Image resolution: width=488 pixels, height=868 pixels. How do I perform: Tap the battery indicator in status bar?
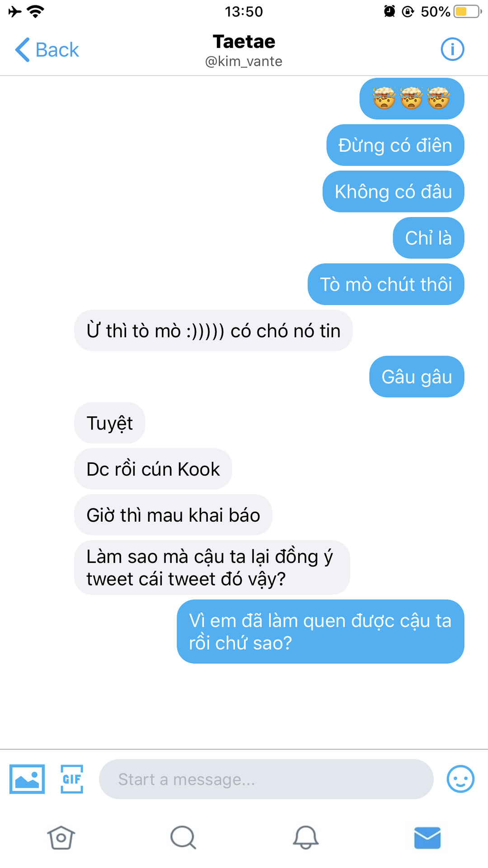[x=468, y=11]
